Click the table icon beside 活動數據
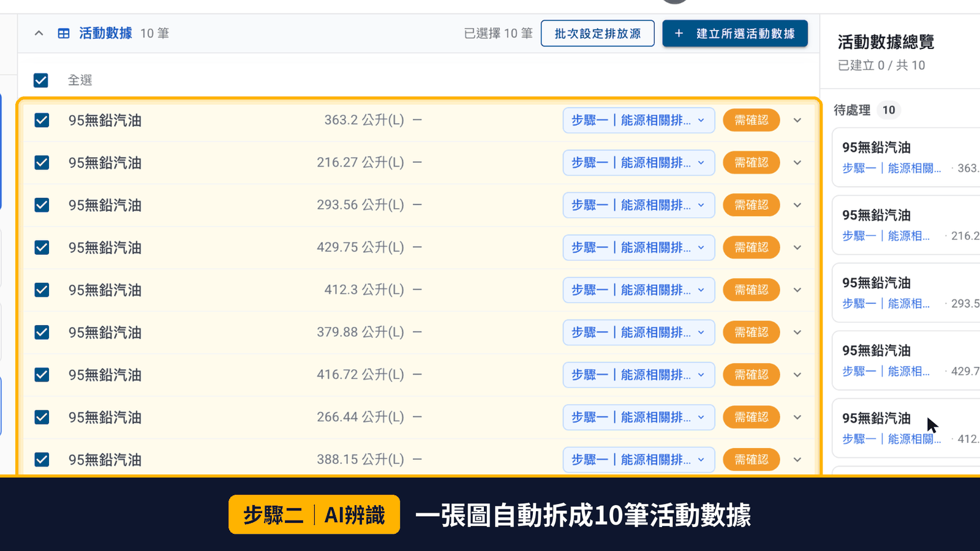This screenshot has height=551, width=980. tap(64, 33)
